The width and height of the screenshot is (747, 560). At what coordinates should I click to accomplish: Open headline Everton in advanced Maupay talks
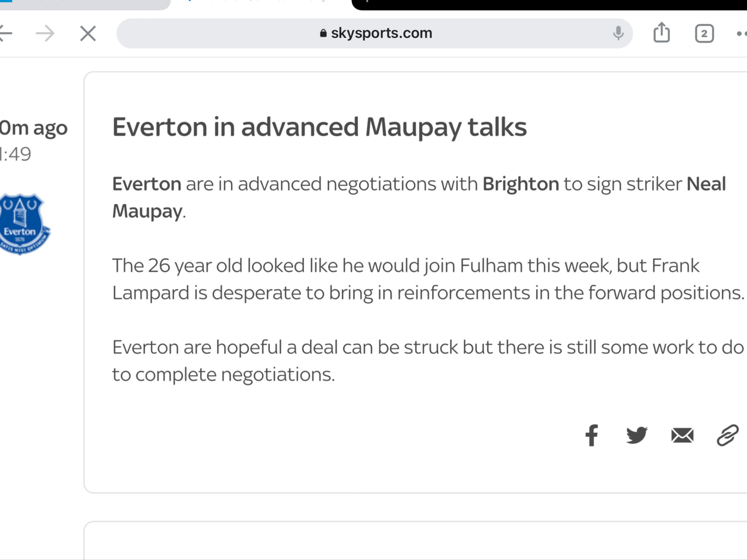coord(319,128)
